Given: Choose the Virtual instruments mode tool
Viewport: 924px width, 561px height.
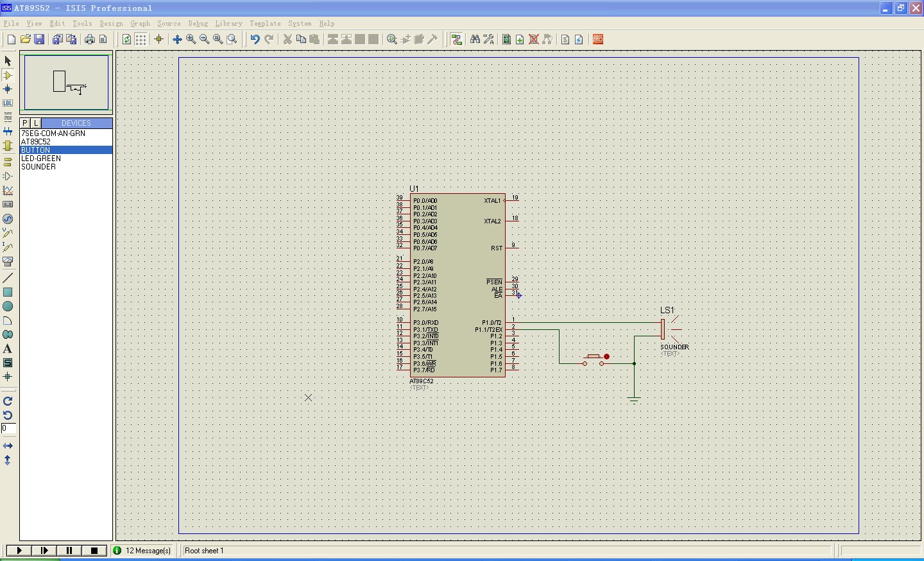Looking at the screenshot, I should 8,262.
